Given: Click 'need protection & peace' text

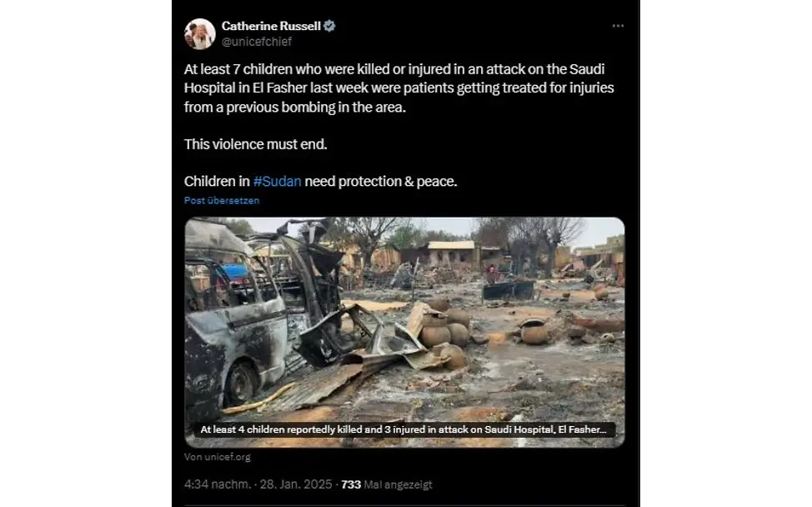Looking at the screenshot, I should (x=382, y=181).
